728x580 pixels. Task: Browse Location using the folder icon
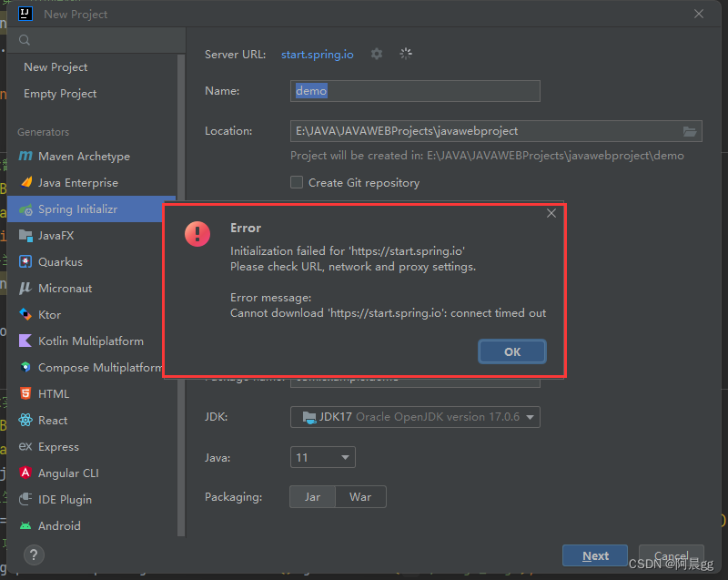coord(691,130)
